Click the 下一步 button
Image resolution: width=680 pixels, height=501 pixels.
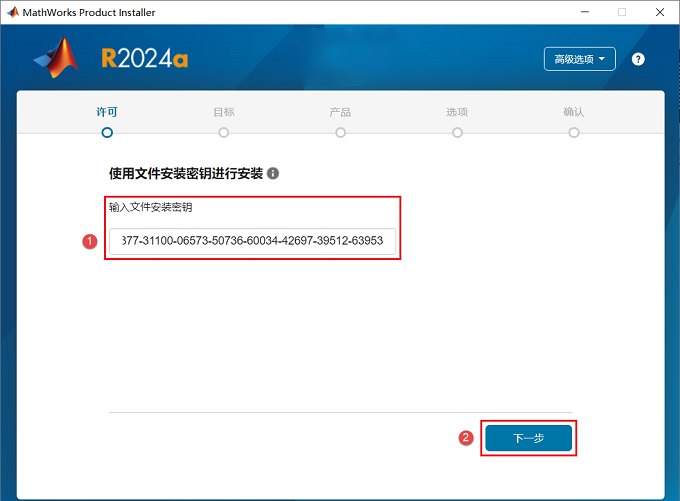(x=528, y=438)
